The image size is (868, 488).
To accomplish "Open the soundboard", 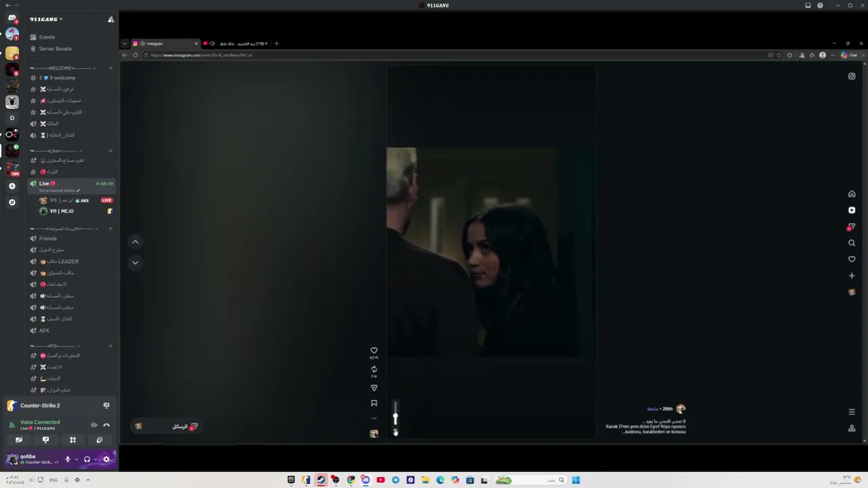I will tap(100, 440).
